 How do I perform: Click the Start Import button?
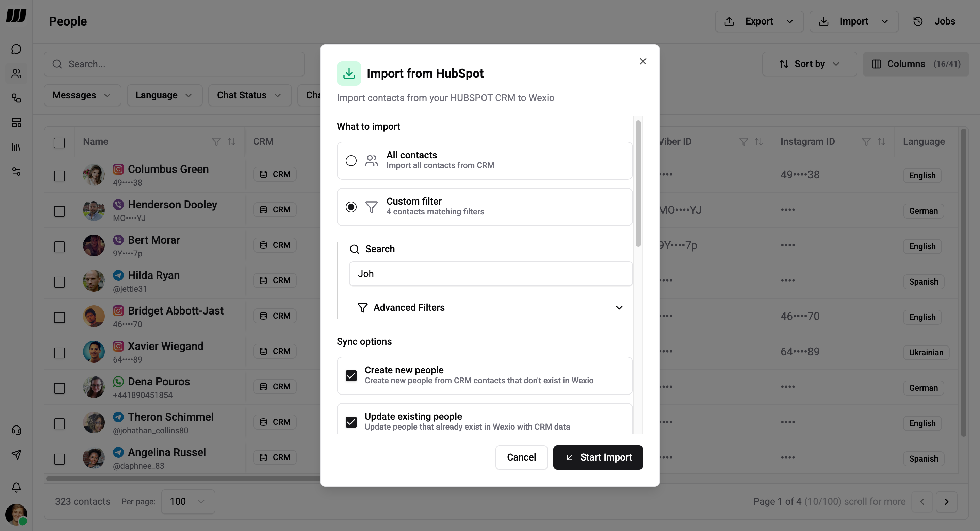click(598, 457)
